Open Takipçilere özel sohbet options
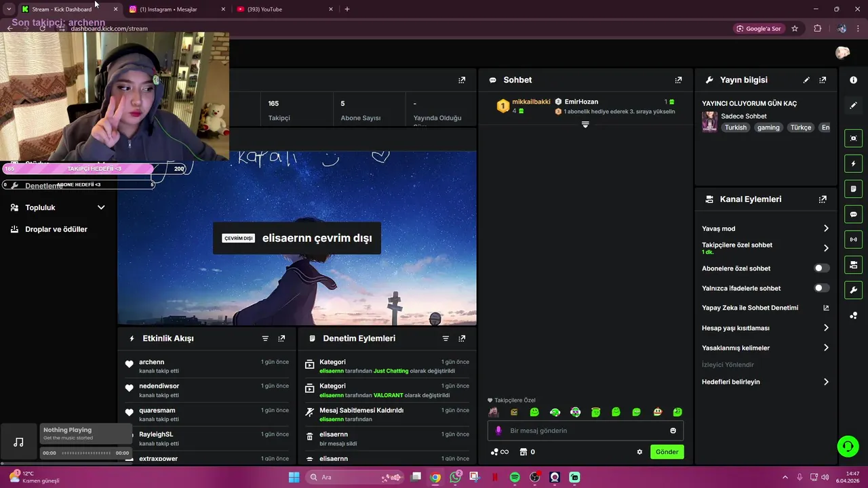868x488 pixels. pyautogui.click(x=766, y=248)
